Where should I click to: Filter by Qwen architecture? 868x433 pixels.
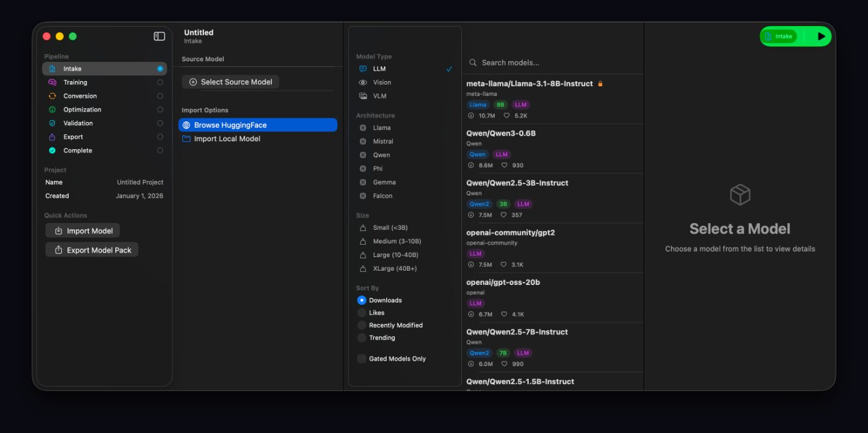405,155
